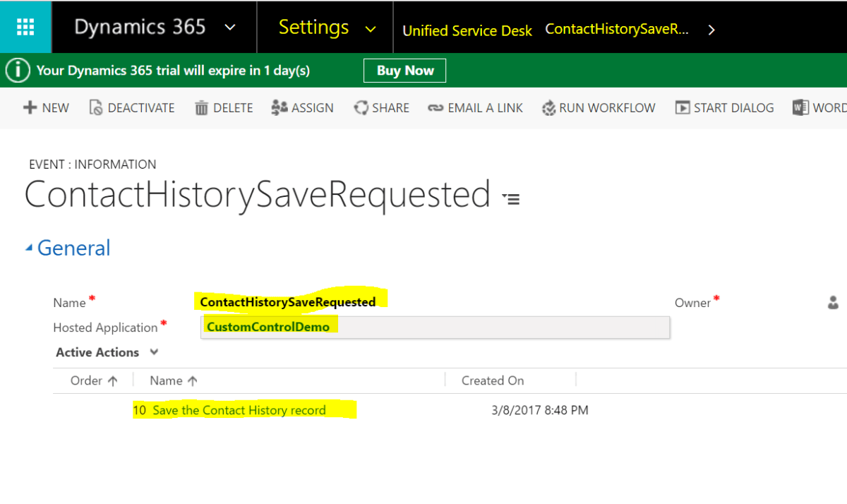Expand the Dynamics 365 dropdown
847x504 pixels.
[230, 28]
